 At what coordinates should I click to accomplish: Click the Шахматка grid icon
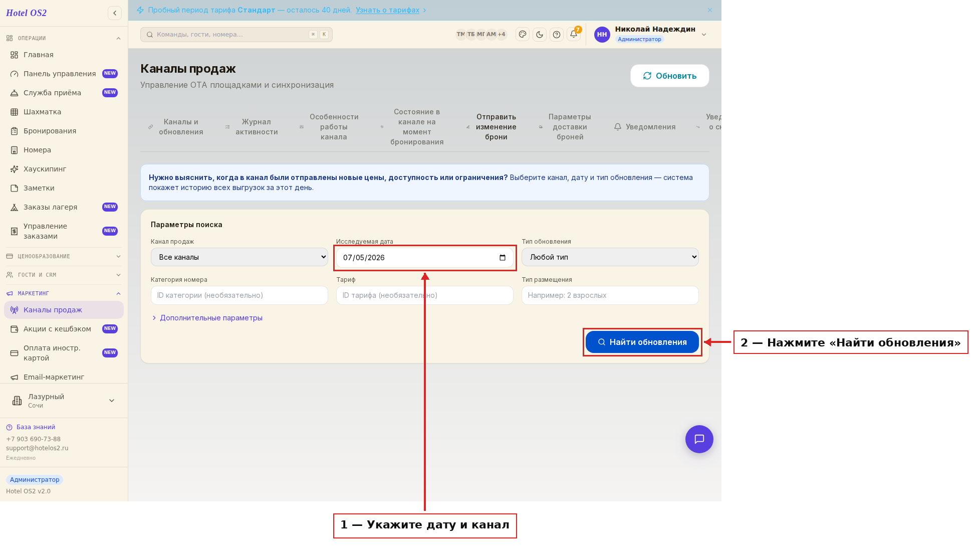pyautogui.click(x=15, y=112)
